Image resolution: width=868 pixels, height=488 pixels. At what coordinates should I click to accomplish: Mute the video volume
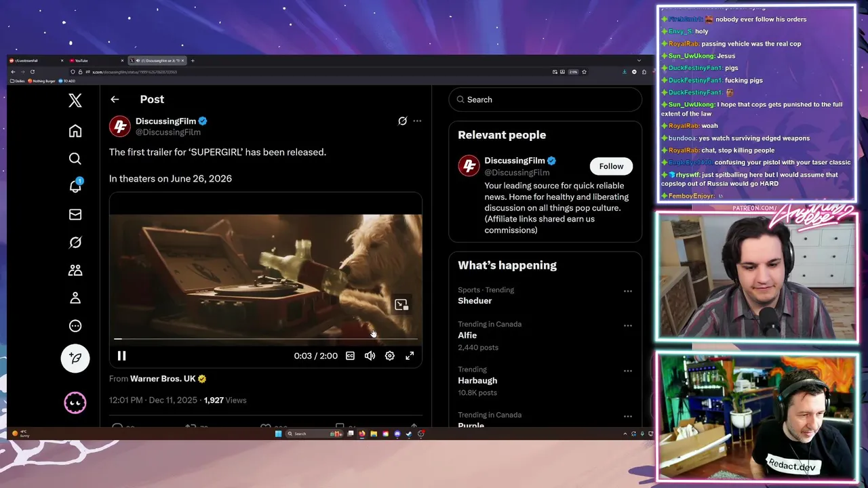[x=370, y=356]
